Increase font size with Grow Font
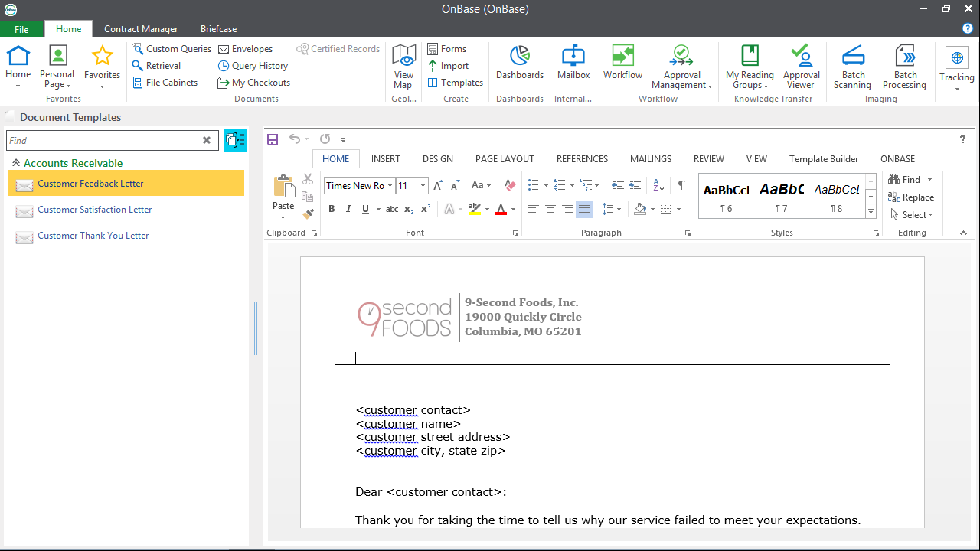Screen dimensions: 980x551 438,185
